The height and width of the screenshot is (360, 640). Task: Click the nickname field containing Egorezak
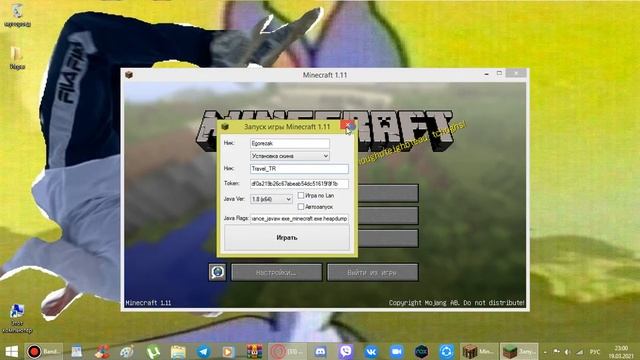pyautogui.click(x=289, y=143)
